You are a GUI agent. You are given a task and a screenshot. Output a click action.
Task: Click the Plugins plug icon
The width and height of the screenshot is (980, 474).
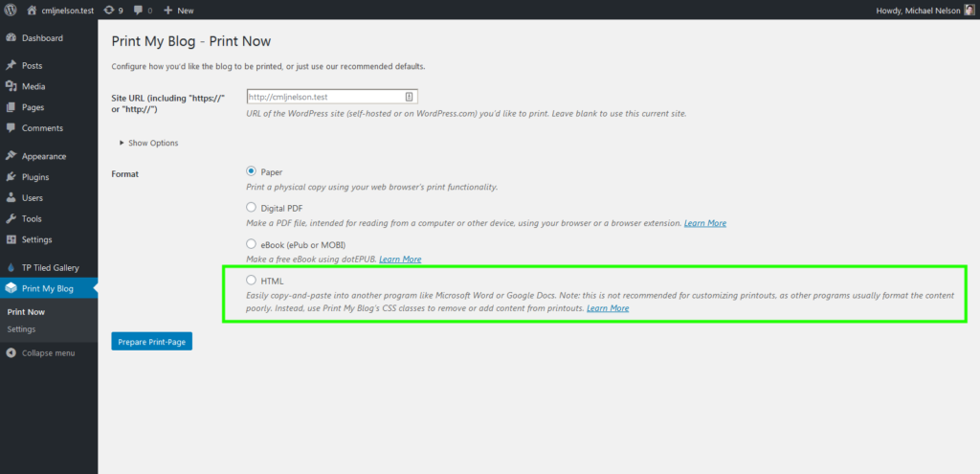(11, 177)
